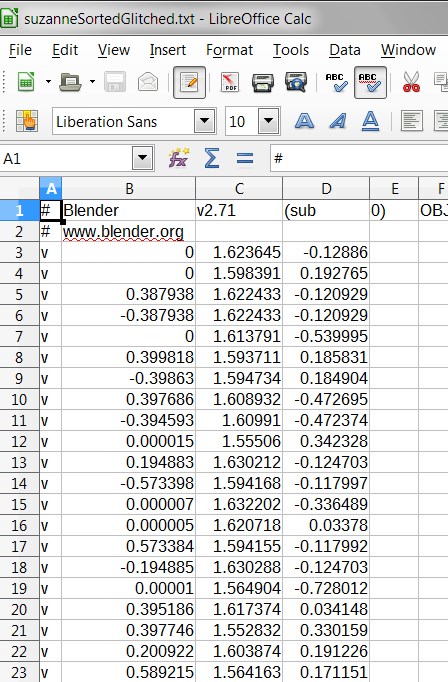Click the Cut scissors icon
Image resolution: width=448 pixels, height=682 pixels.
(x=411, y=82)
